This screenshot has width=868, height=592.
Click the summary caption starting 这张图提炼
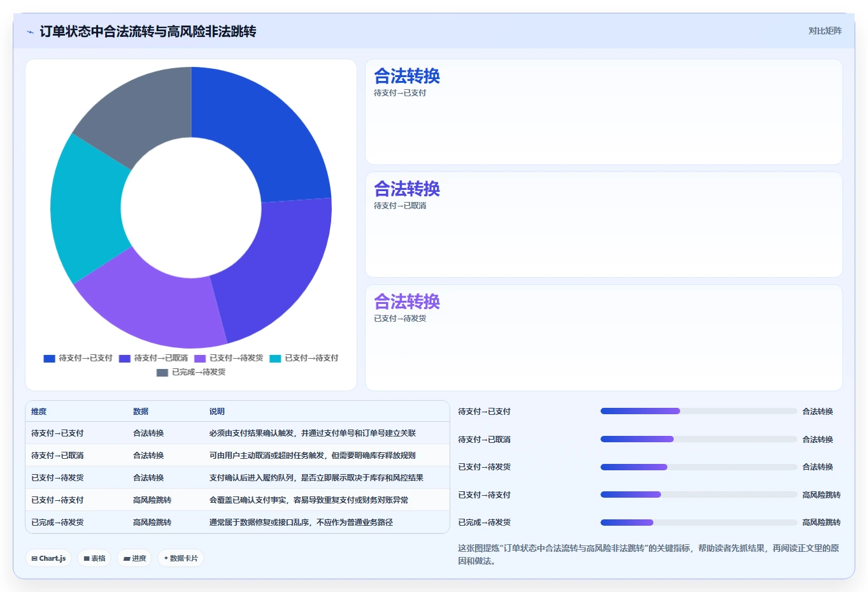[x=648, y=554]
